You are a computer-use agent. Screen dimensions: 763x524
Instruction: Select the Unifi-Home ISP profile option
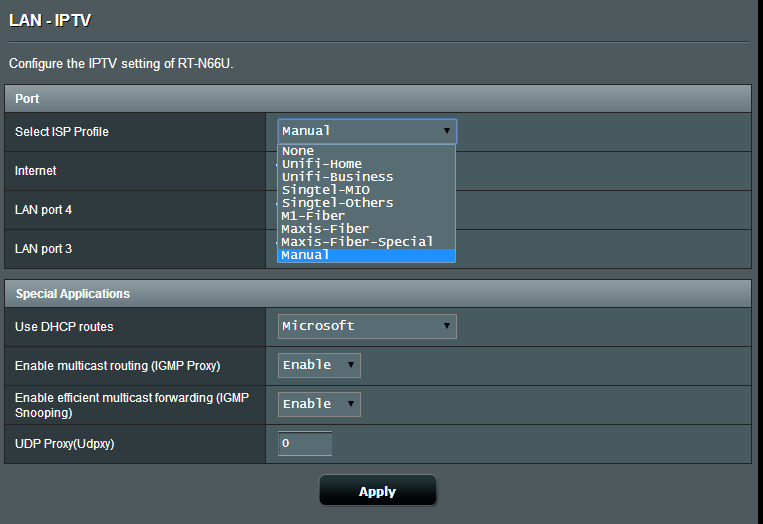point(366,164)
